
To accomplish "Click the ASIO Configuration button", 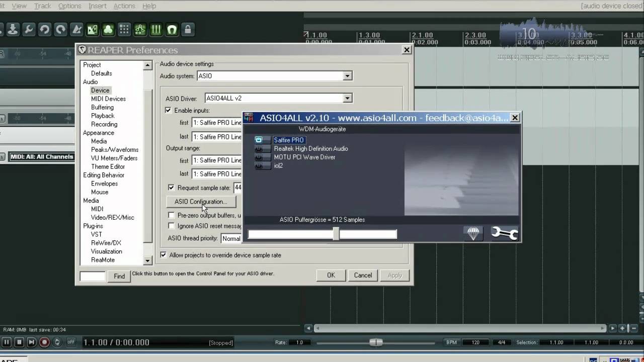I will (201, 202).
